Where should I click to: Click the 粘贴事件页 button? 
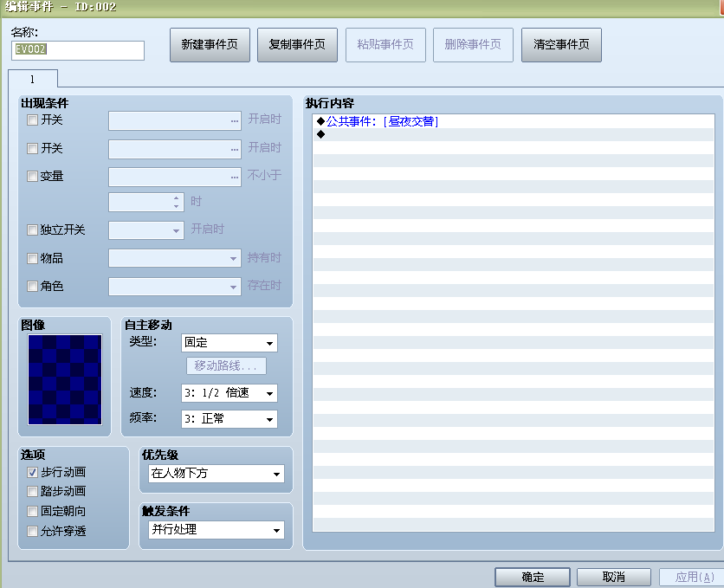[385, 45]
